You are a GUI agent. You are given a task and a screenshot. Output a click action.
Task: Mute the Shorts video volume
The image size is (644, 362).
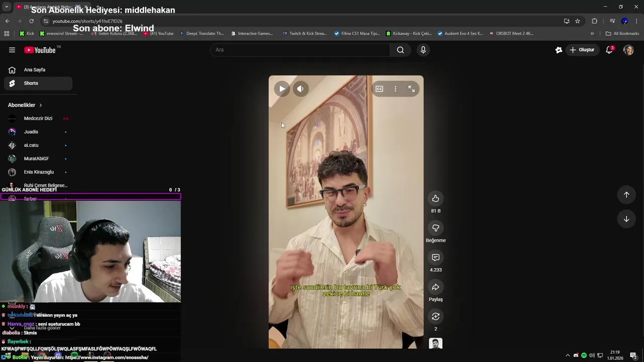pyautogui.click(x=300, y=89)
